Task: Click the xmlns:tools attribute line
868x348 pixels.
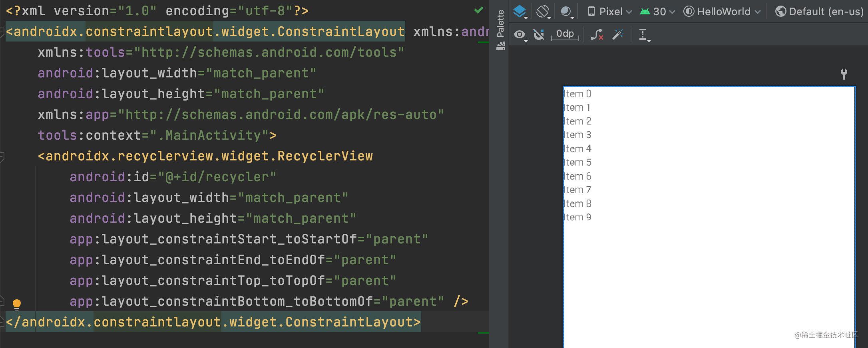Action: pos(221,52)
